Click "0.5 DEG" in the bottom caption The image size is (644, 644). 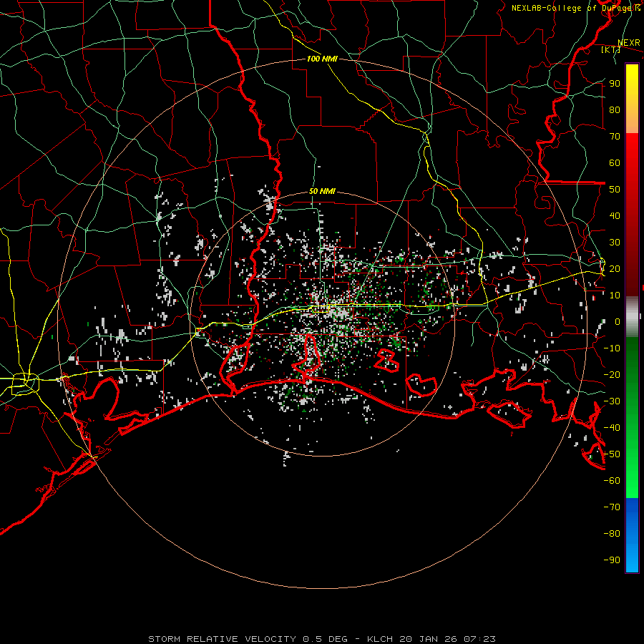tap(325, 639)
